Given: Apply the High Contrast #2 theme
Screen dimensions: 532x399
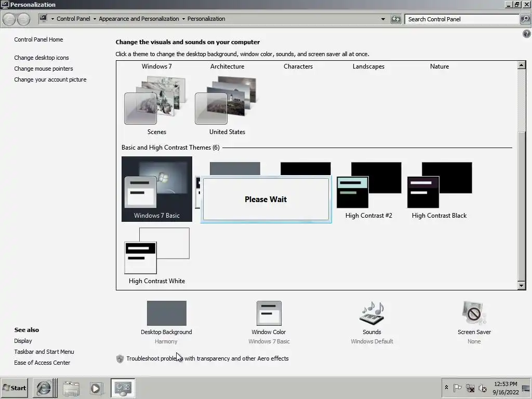Looking at the screenshot, I should tap(369, 190).
